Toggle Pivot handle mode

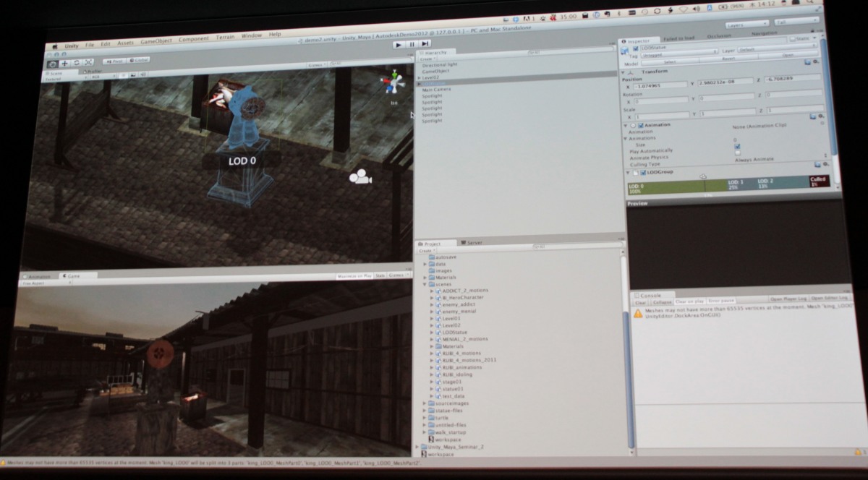[113, 61]
